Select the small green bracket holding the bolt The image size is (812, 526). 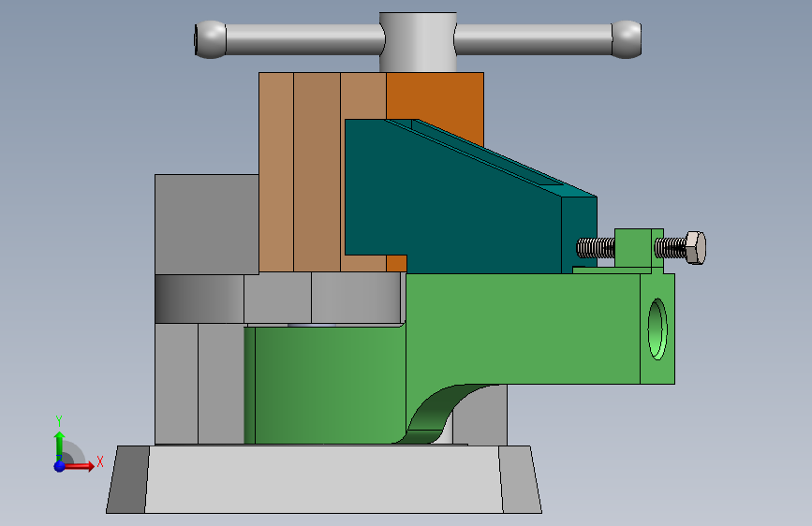coord(634,248)
